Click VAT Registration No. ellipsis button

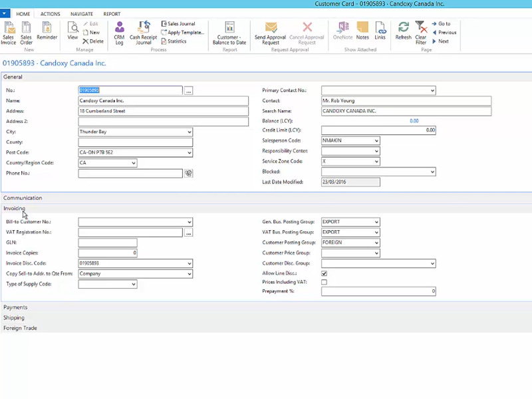tap(189, 233)
